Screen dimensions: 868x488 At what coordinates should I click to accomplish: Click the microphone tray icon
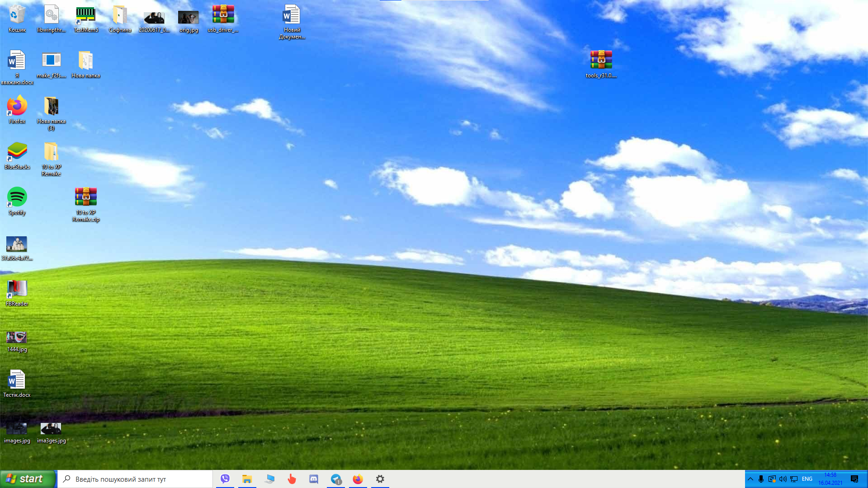pyautogui.click(x=761, y=479)
